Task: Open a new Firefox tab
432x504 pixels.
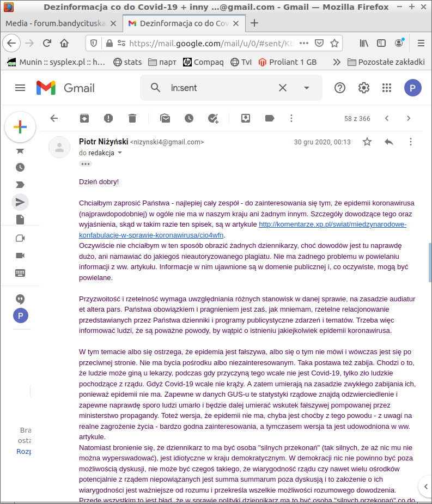Action: (x=254, y=23)
